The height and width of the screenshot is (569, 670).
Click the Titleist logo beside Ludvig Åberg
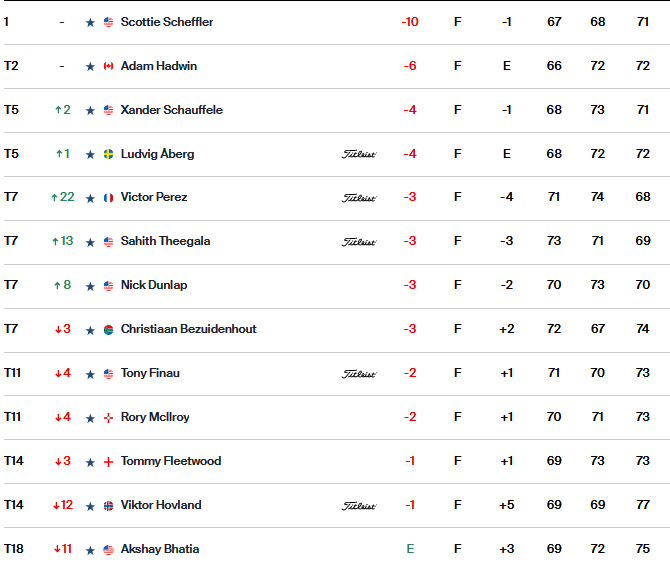click(359, 154)
